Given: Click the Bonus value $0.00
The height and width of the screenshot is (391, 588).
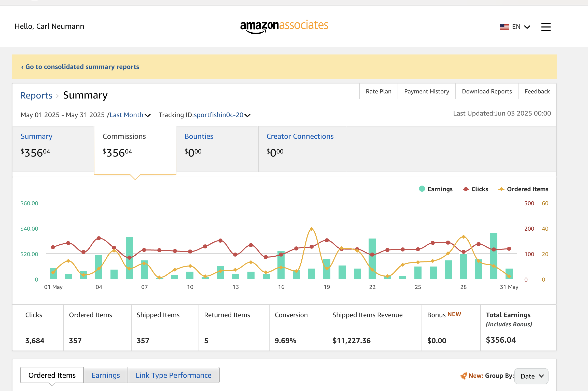Looking at the screenshot, I should [x=437, y=341].
